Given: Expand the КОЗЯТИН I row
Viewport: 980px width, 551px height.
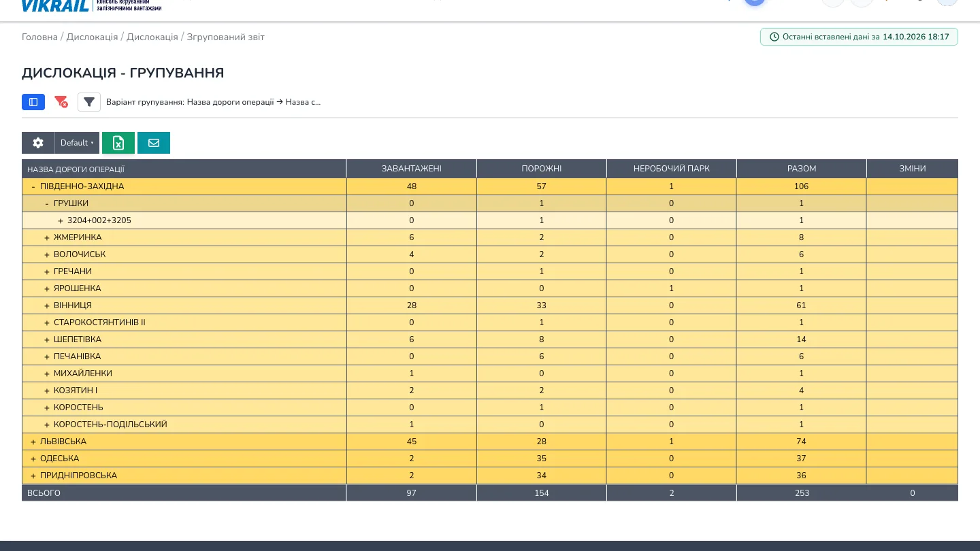Looking at the screenshot, I should click(x=47, y=390).
